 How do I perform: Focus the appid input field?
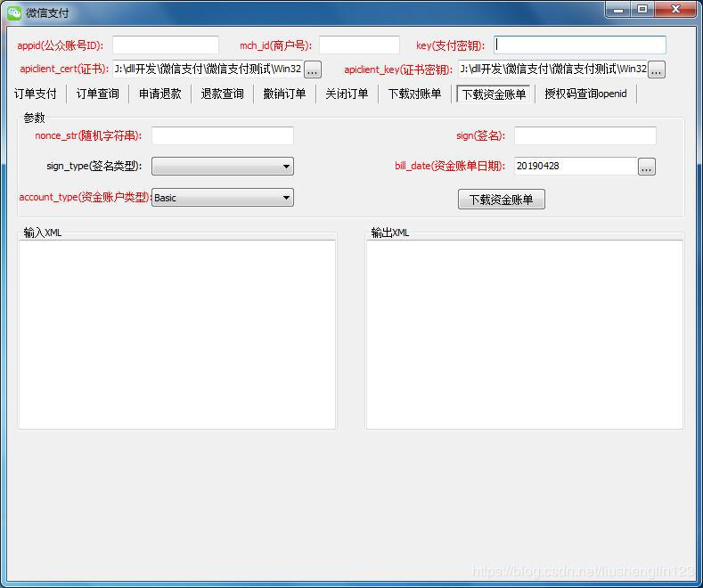click(166, 45)
